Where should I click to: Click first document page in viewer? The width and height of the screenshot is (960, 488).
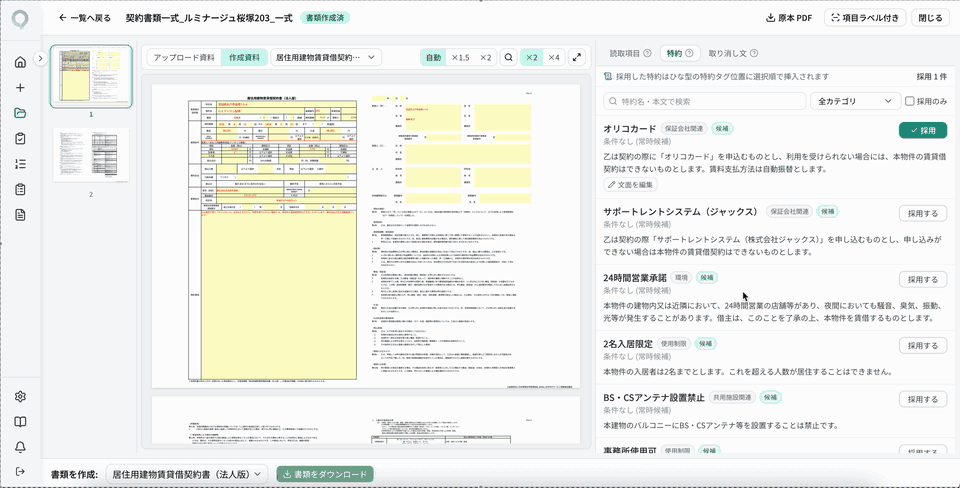366,236
